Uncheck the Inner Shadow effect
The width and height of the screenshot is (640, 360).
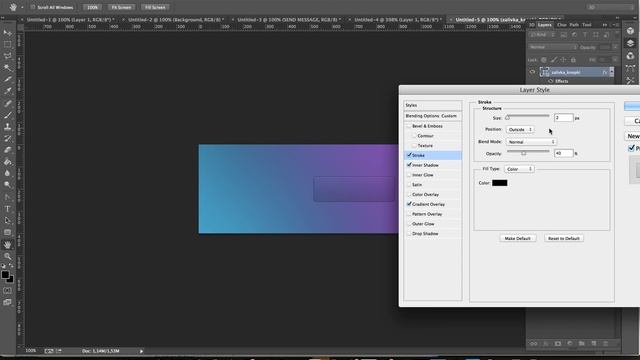point(409,165)
